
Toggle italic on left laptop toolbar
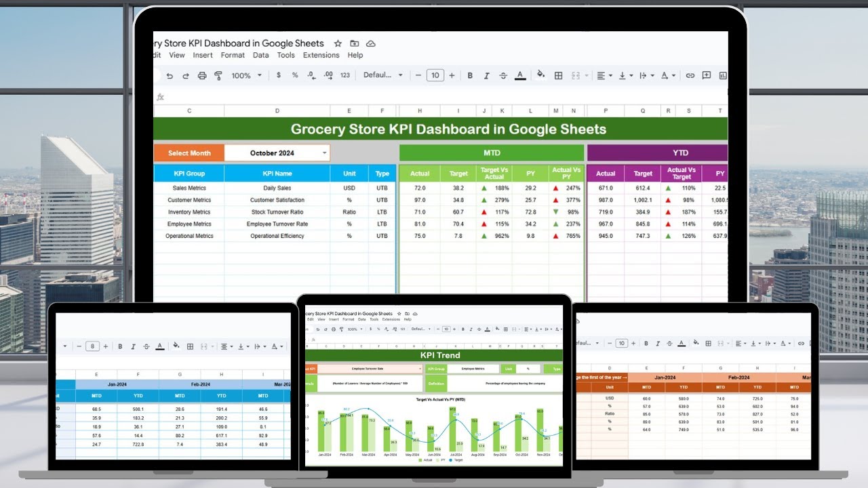click(x=134, y=346)
